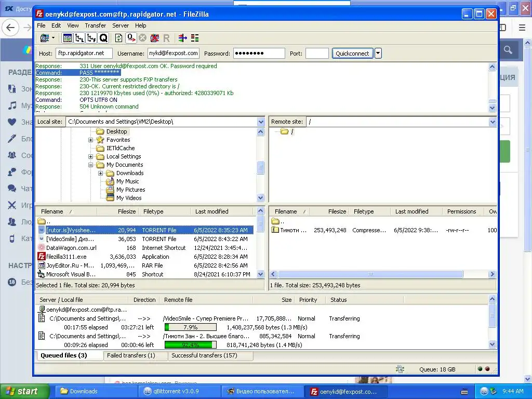532x399 pixels.
Task: Click the 92.4% transfer progress bar
Action: [x=190, y=345]
